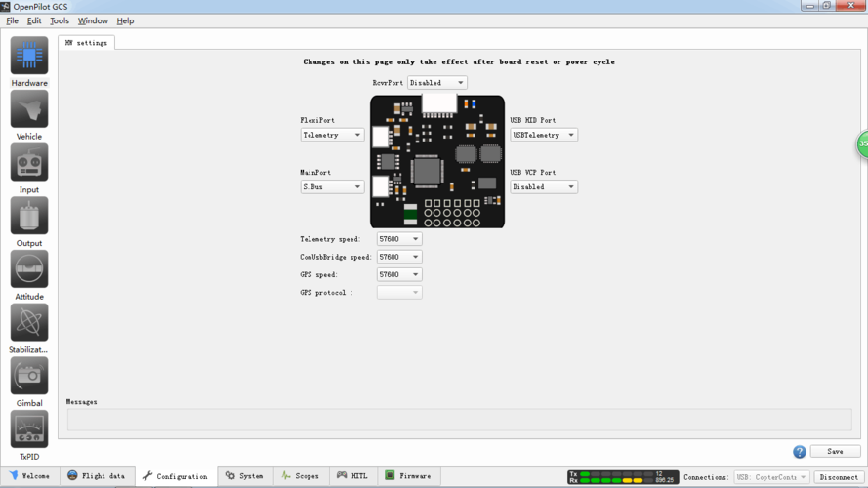The image size is (868, 488).
Task: Open the GPS protocol dropdown
Action: pos(399,292)
